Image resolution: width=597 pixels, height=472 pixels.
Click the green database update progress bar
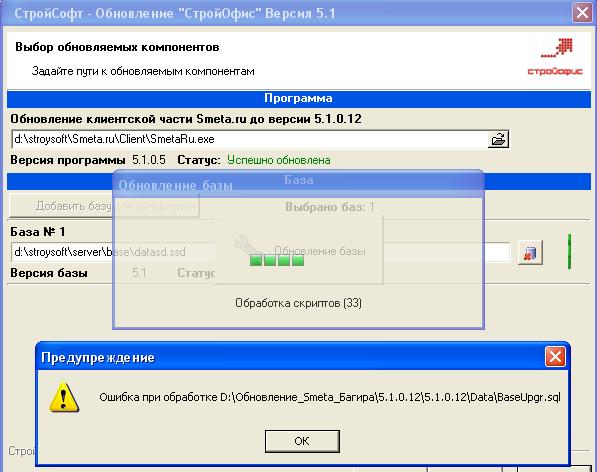277,261
